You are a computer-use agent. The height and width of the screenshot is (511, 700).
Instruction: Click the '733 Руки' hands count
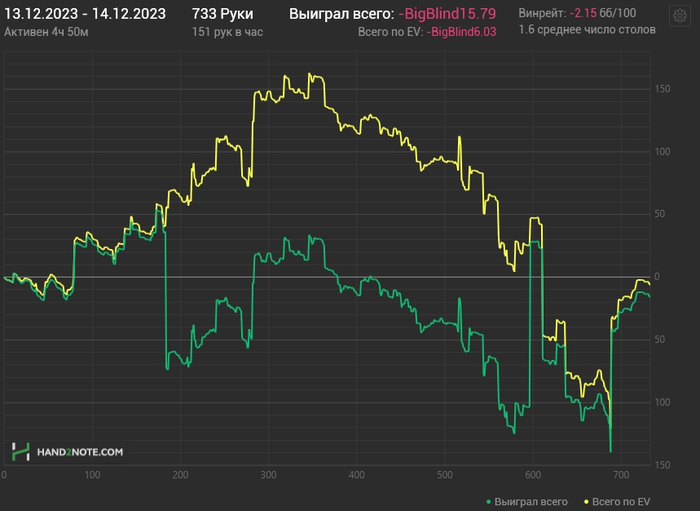[x=223, y=13]
